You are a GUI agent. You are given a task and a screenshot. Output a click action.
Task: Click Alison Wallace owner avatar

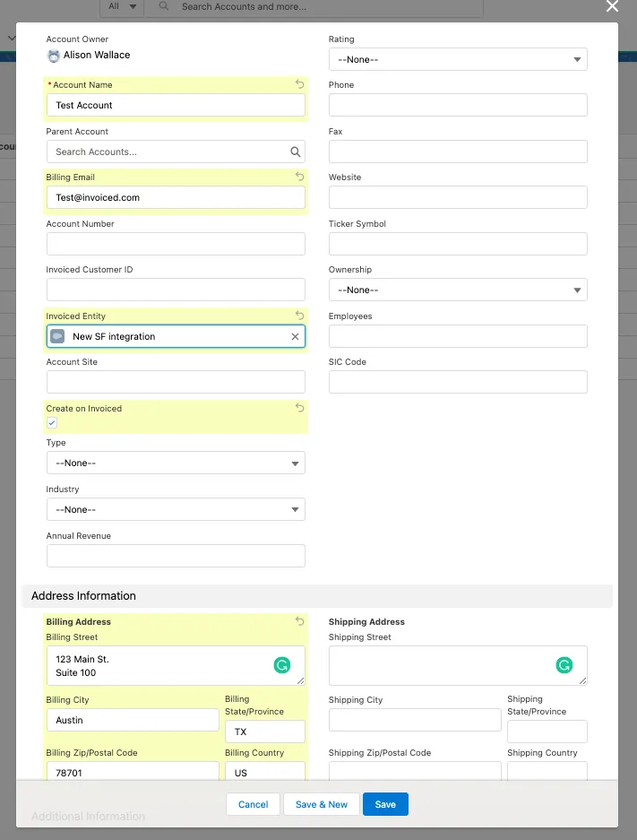pos(54,56)
